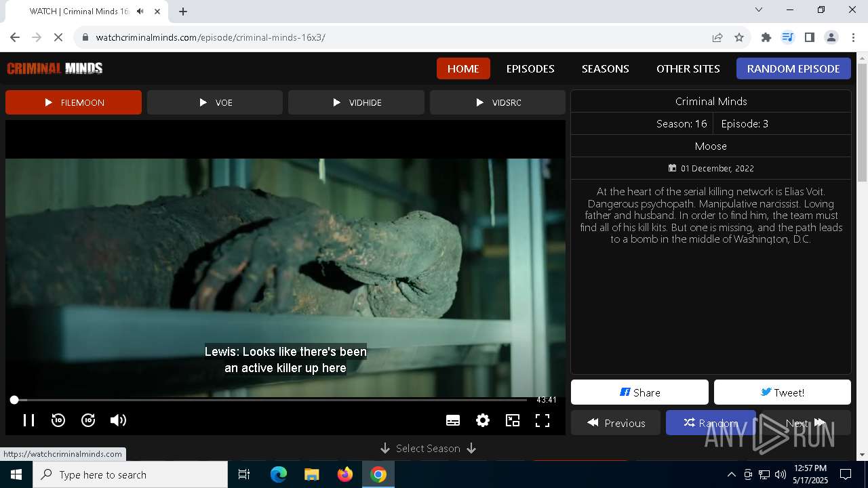Go back in browser history
The image size is (868, 488).
coord(15,37)
